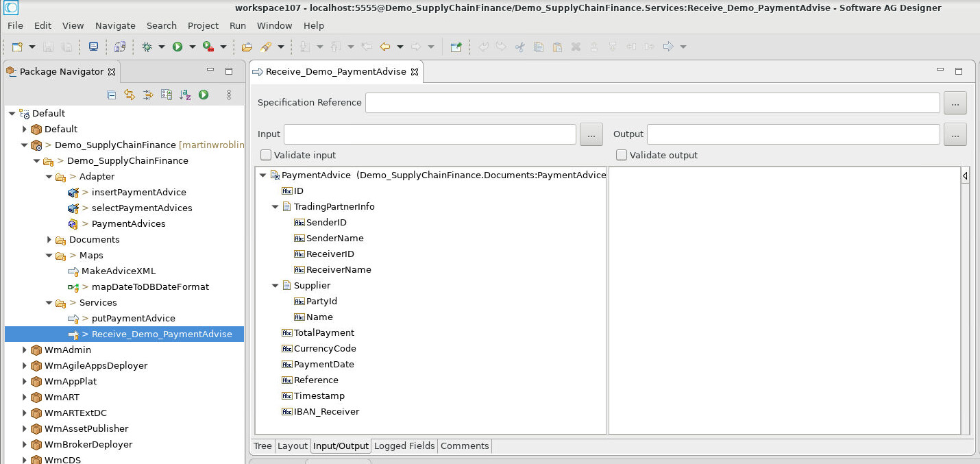Select the TotalPayment field
The height and width of the screenshot is (464, 980).
point(324,333)
